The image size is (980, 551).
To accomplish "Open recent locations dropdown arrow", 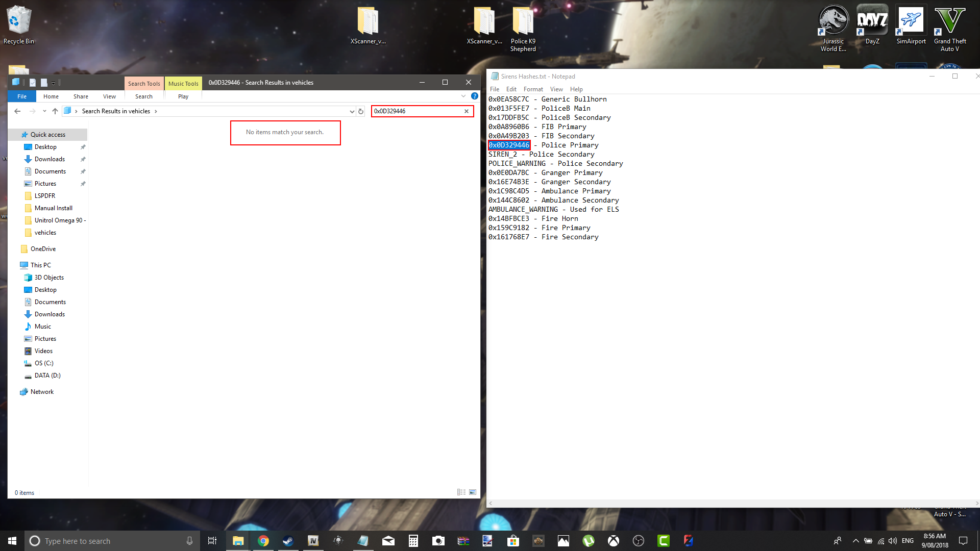I will pos(44,111).
